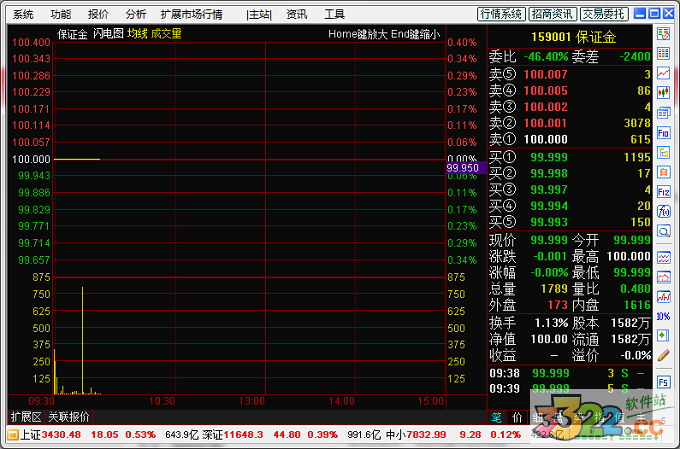Click the green arrow panel toggle icon

(x=664, y=335)
